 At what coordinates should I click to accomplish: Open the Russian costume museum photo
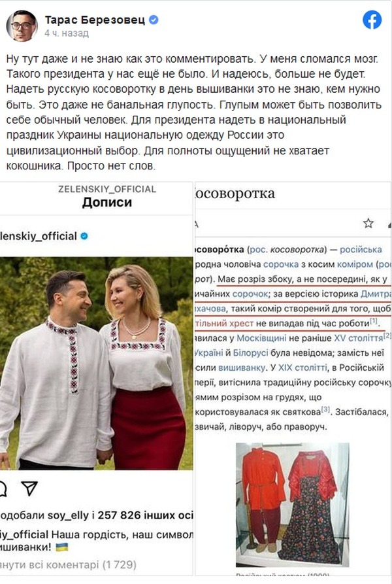(293, 505)
